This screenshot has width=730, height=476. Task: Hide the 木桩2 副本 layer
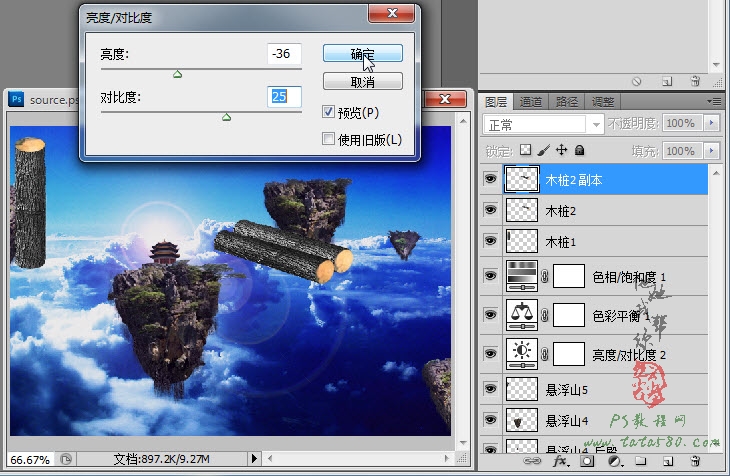[x=490, y=179]
